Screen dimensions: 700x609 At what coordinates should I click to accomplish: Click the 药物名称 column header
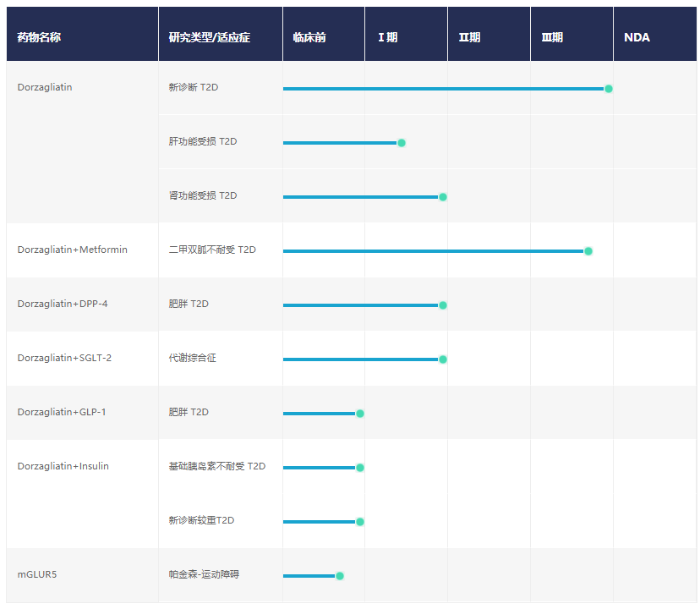[x=83, y=34]
